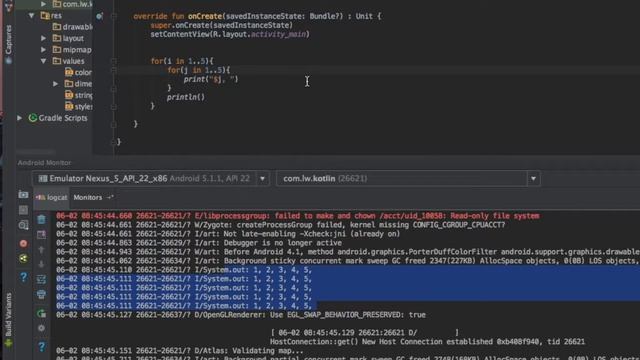Click the red libprocessgroup error log line
The height and width of the screenshot is (360, 640).
[x=298, y=216]
